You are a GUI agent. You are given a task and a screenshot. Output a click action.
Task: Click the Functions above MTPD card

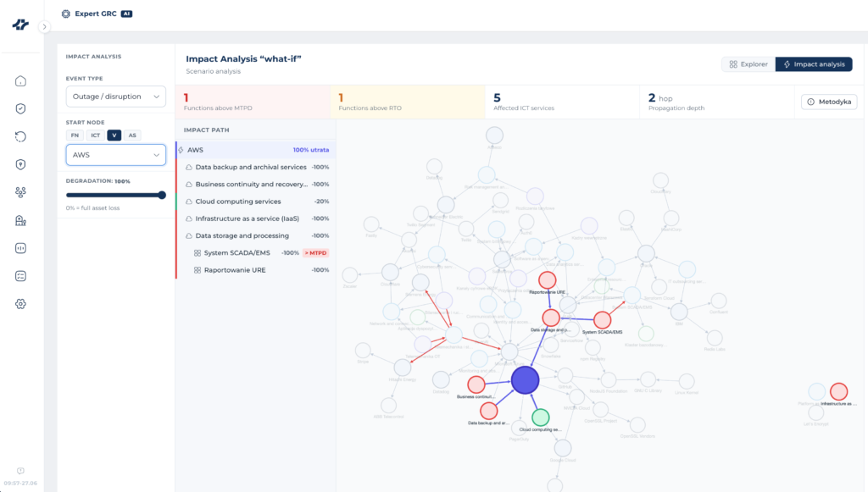[253, 102]
